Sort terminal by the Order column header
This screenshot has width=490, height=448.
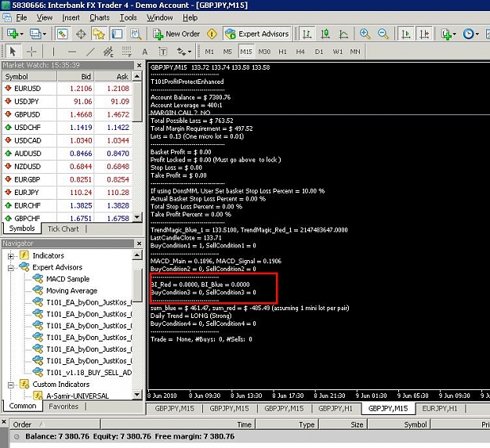pos(55,425)
